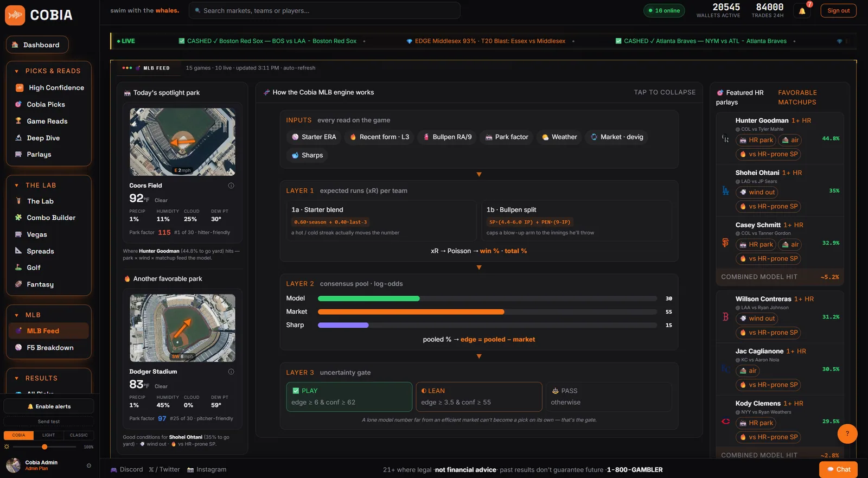Focus the search markets input field
868x478 pixels.
(324, 10)
